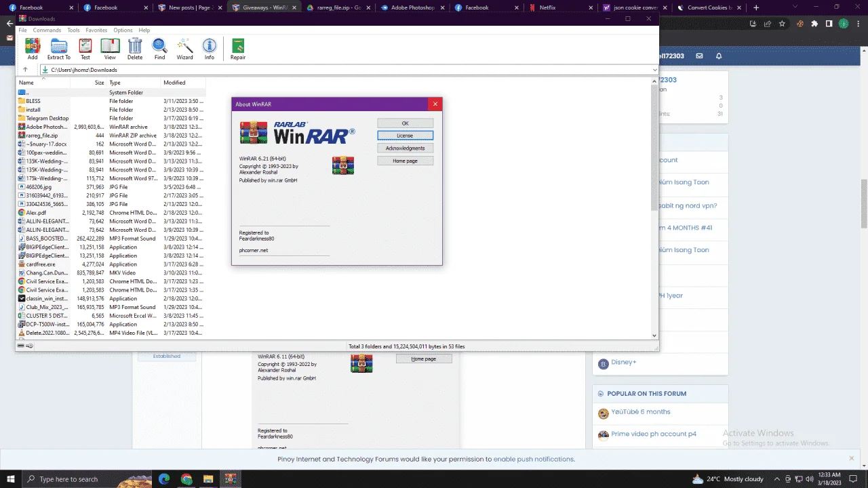
Task: Select the rarreg_file.zip archive row
Action: (x=111, y=136)
